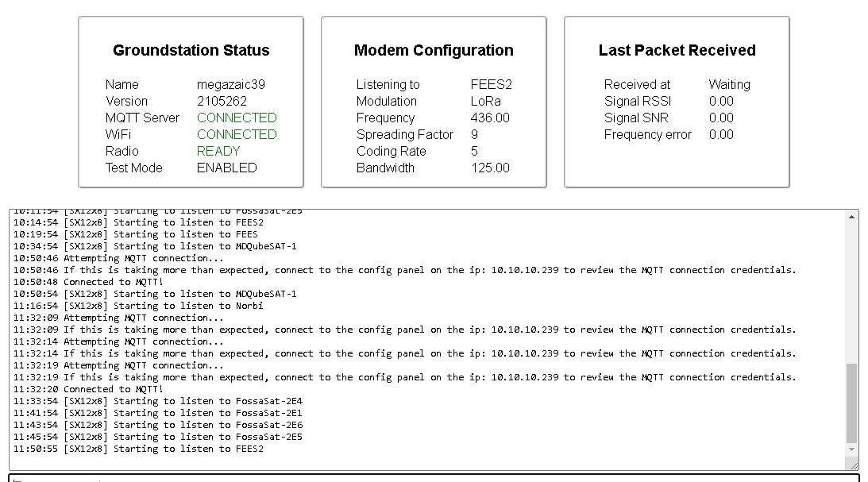Click the groundstation name megazaic39
The image size is (868, 482).
point(230,84)
